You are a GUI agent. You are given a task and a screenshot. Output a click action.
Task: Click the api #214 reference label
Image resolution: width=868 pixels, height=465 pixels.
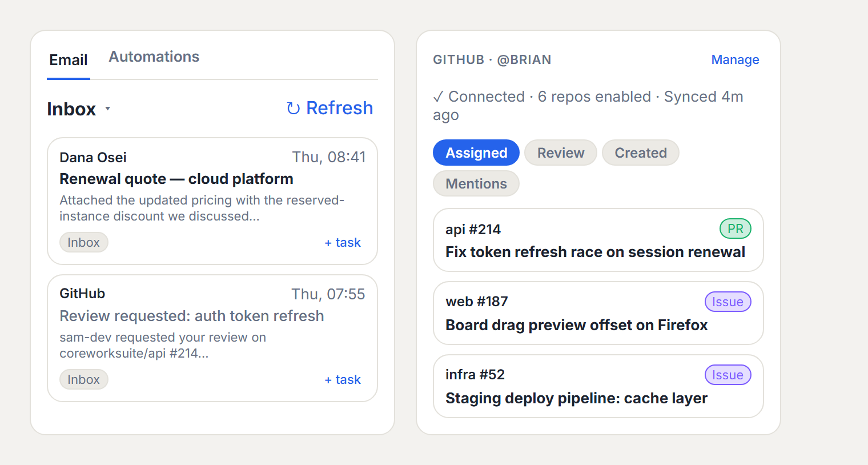(473, 229)
